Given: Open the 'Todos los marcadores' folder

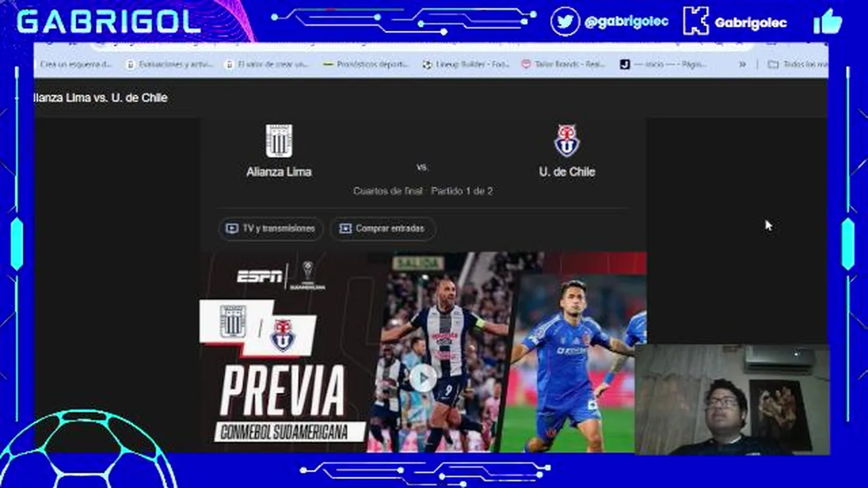Looking at the screenshot, I should 797,64.
